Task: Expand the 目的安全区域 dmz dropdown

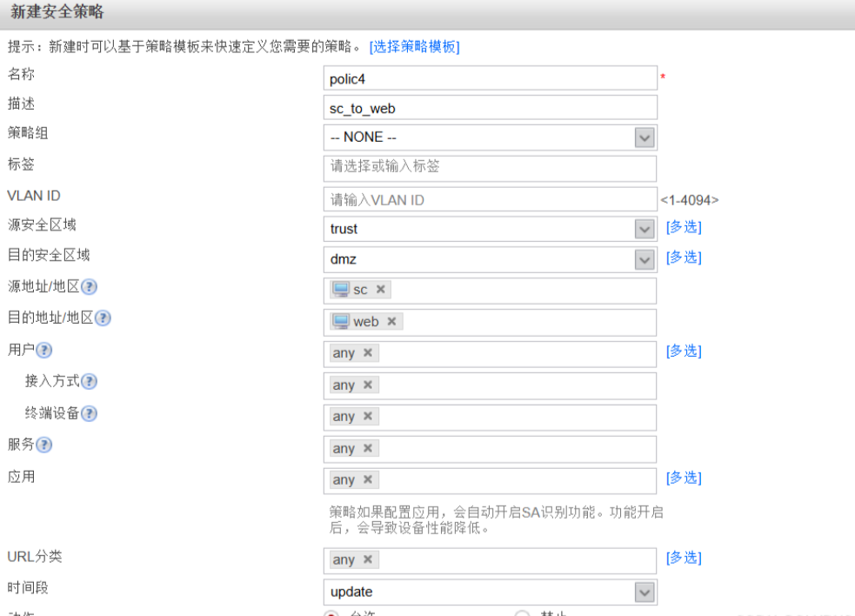Action: 645,260
